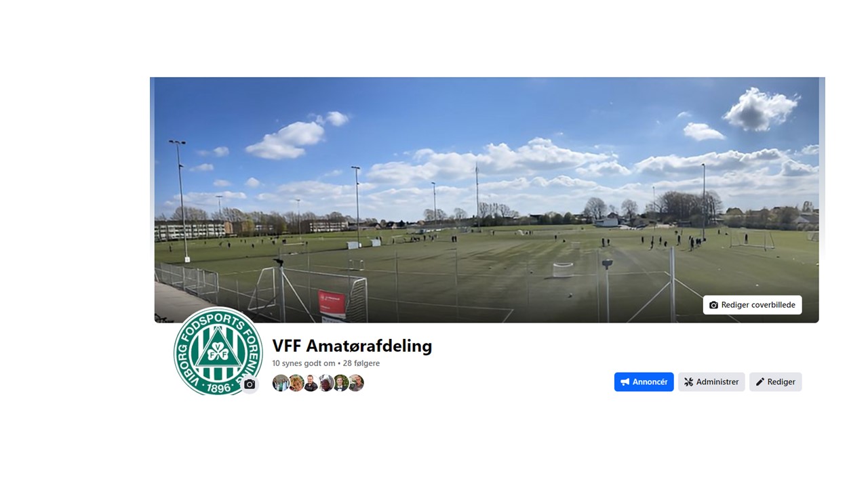The width and height of the screenshot is (868, 488).
Task: Open the third follower avatar in black shirt
Action: point(311,383)
